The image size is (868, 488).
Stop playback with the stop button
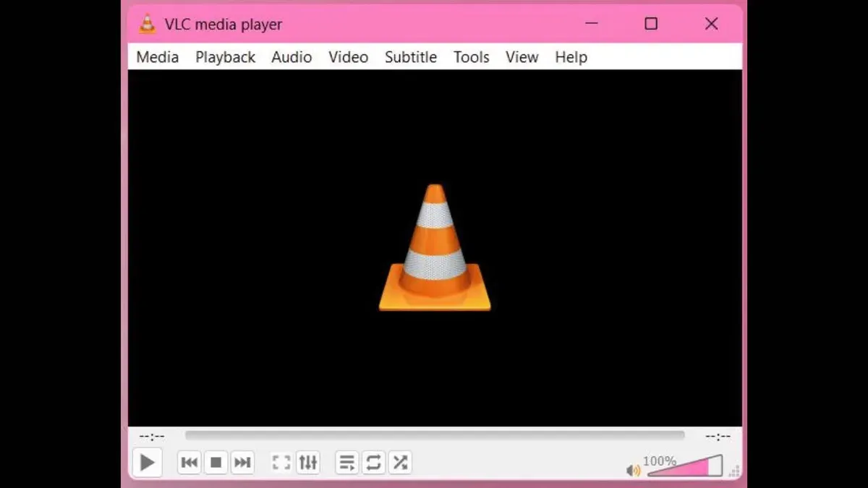tap(216, 463)
